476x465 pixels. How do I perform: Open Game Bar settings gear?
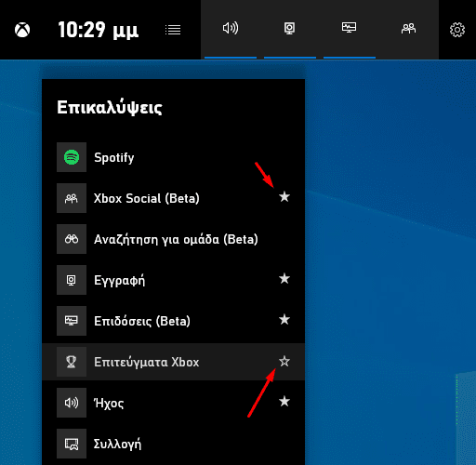tap(457, 30)
